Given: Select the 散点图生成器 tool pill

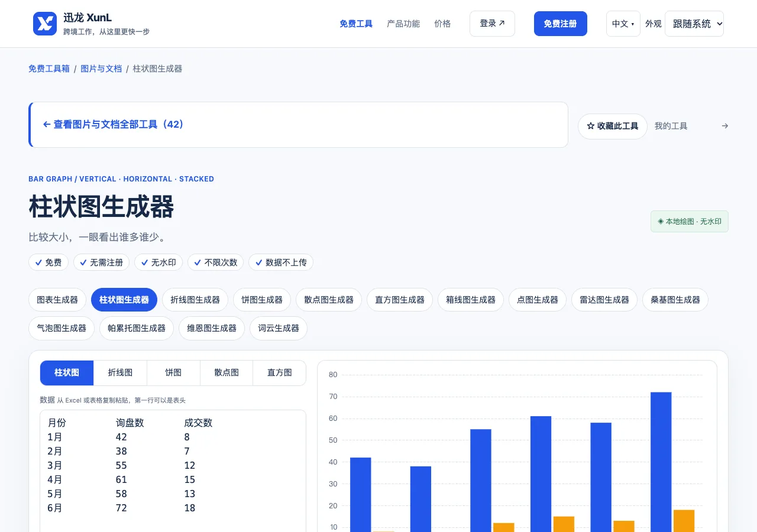Looking at the screenshot, I should point(329,300).
